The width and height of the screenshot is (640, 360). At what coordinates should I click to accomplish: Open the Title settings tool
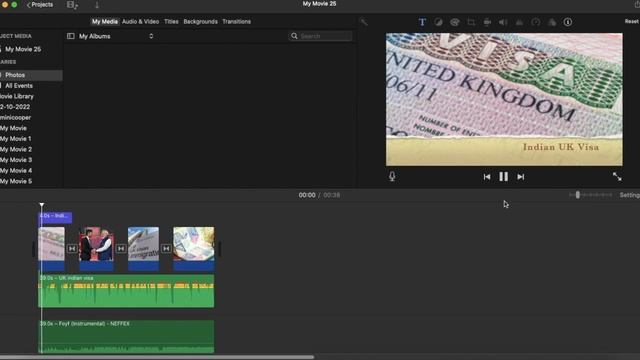point(422,22)
